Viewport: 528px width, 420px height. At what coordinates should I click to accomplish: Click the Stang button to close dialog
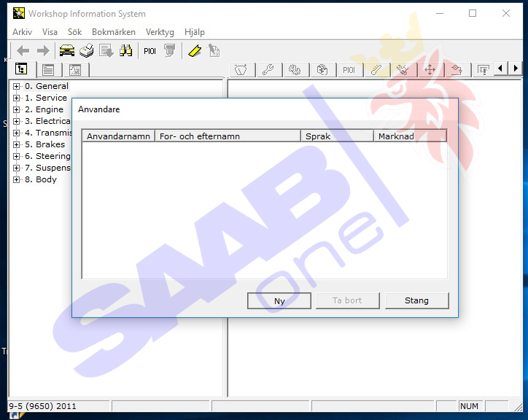pyautogui.click(x=416, y=300)
